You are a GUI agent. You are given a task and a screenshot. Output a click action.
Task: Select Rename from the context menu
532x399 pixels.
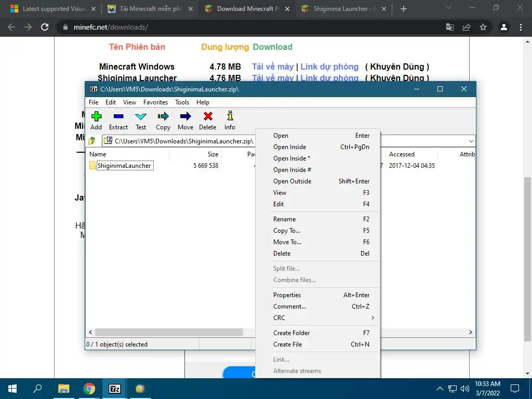[317, 219]
